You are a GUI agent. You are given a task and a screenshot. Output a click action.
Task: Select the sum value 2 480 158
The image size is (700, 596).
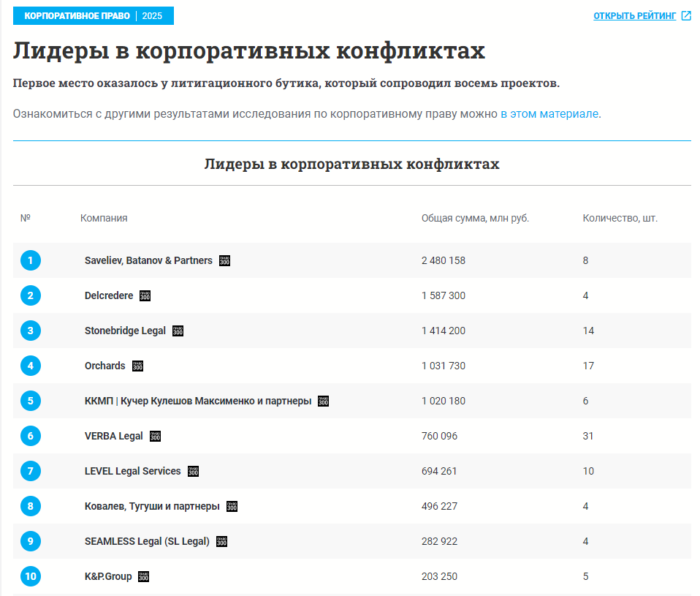point(444,260)
